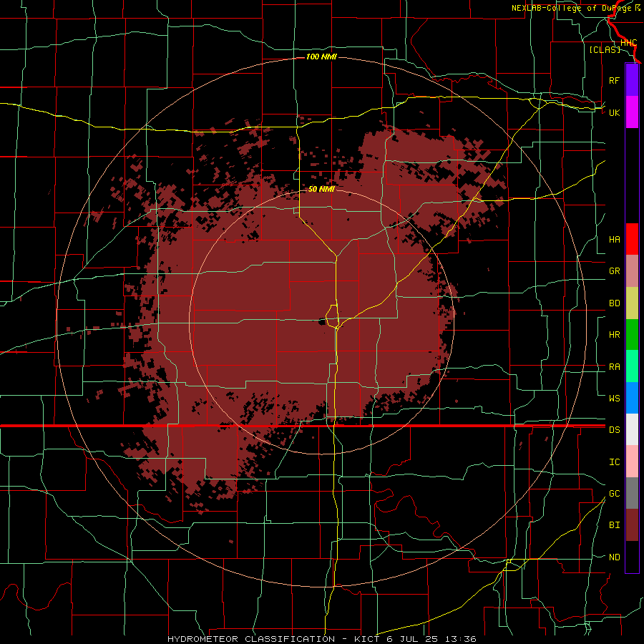The image size is (644, 644).
Task: Click the RA legend label
Action: (614, 367)
